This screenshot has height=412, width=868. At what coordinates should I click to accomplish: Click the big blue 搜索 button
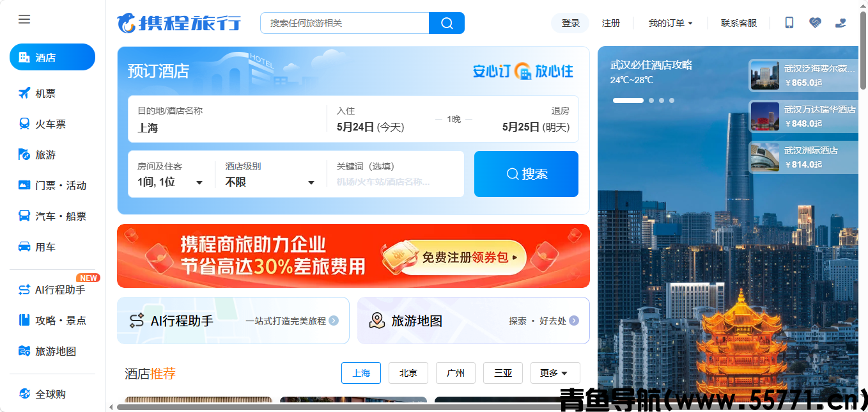[x=526, y=174]
